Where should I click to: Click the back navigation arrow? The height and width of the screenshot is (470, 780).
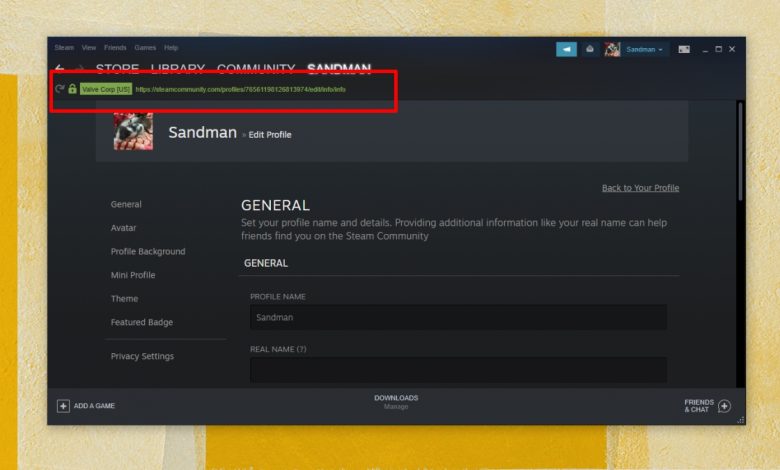point(59,68)
